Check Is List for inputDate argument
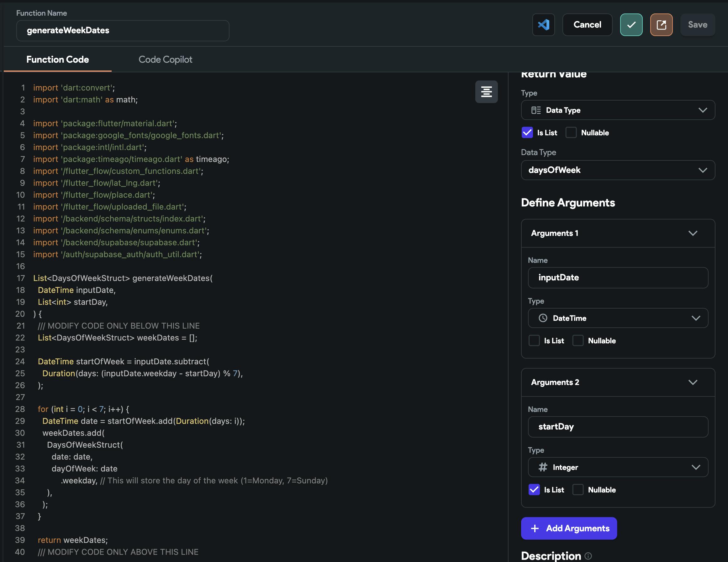Image resolution: width=728 pixels, height=562 pixels. pyautogui.click(x=534, y=341)
